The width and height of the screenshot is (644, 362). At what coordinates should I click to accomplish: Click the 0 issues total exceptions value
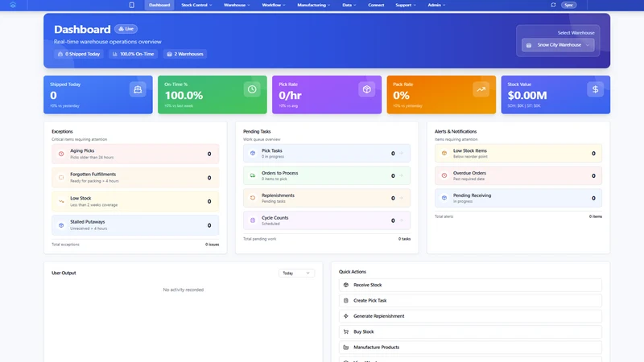point(212,245)
